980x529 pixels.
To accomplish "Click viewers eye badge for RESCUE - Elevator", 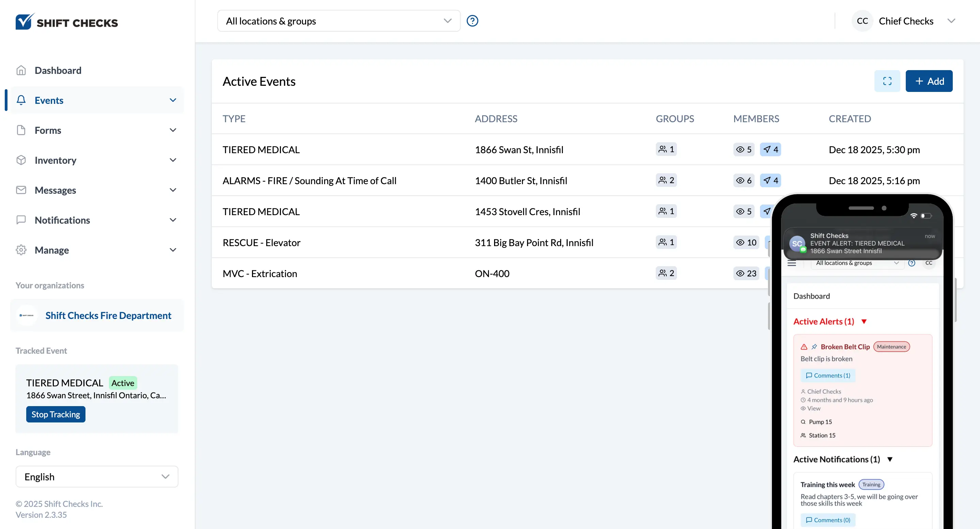I will (x=746, y=242).
